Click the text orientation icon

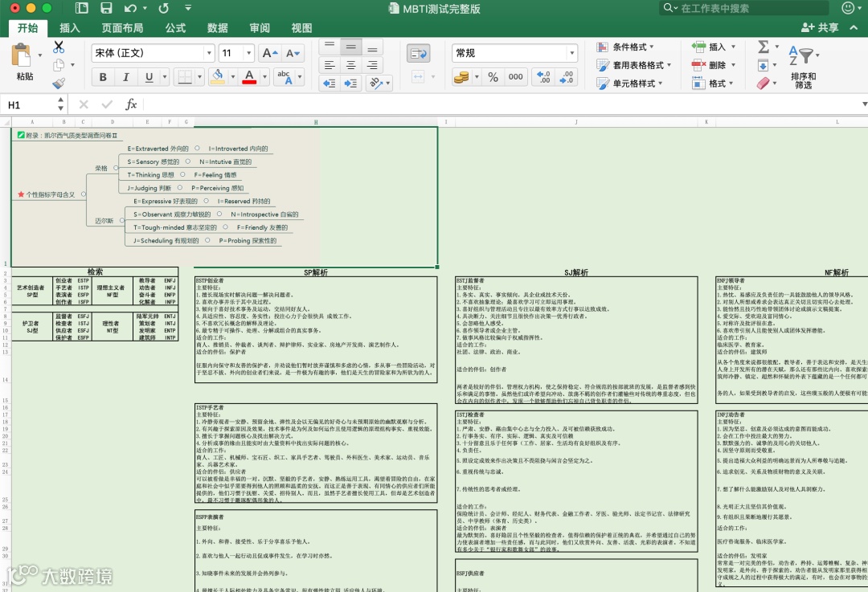pyautogui.click(x=376, y=83)
